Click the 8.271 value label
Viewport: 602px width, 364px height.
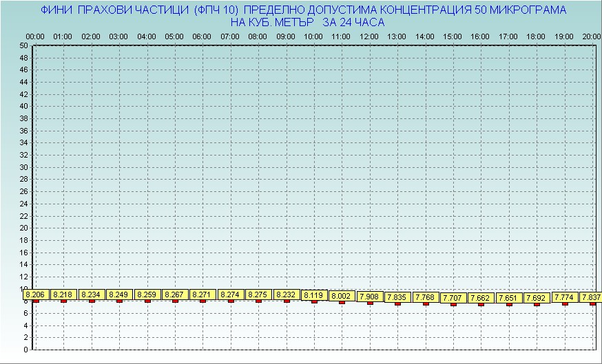(203, 295)
